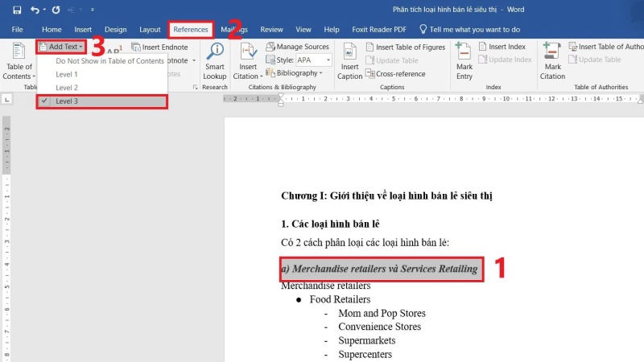Open the Help tab
The image size is (644, 362).
[x=332, y=30]
